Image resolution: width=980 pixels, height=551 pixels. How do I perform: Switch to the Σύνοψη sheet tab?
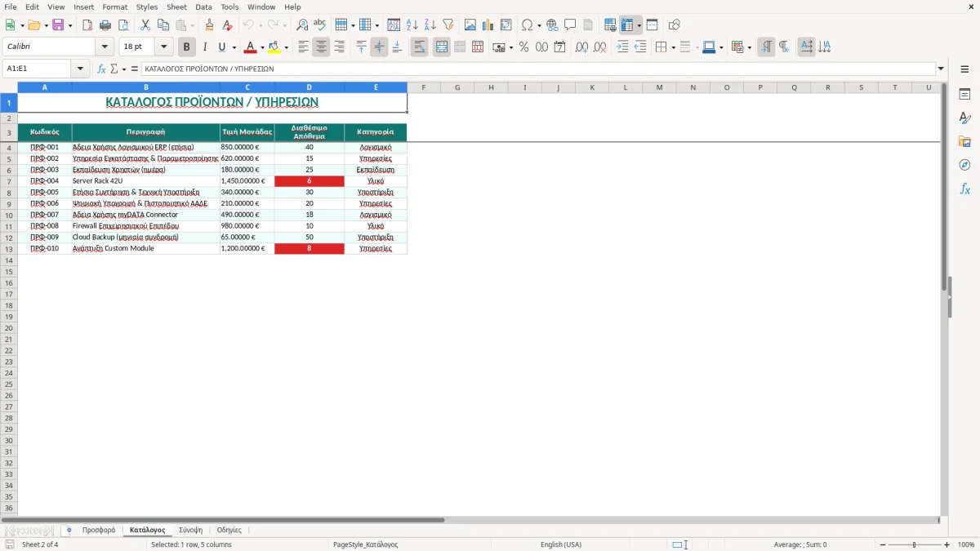[190, 531]
